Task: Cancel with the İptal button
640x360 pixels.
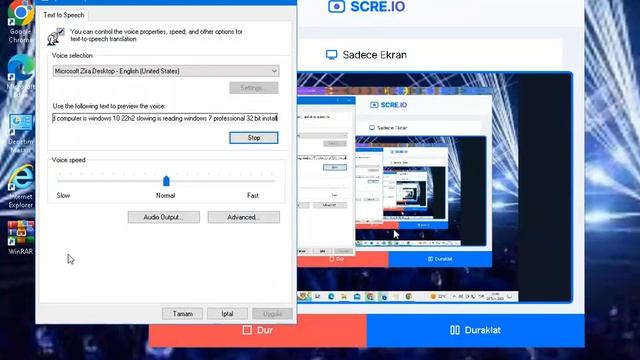Action: pyautogui.click(x=227, y=313)
